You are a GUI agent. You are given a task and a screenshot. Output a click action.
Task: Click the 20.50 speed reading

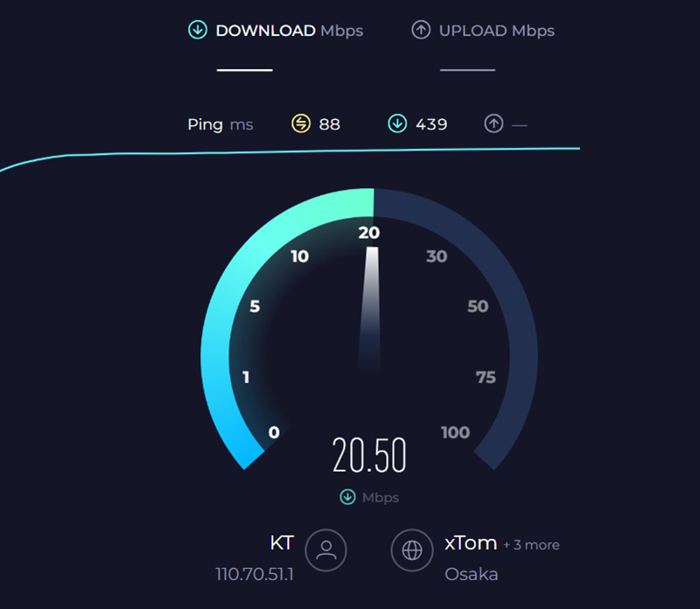(x=369, y=455)
